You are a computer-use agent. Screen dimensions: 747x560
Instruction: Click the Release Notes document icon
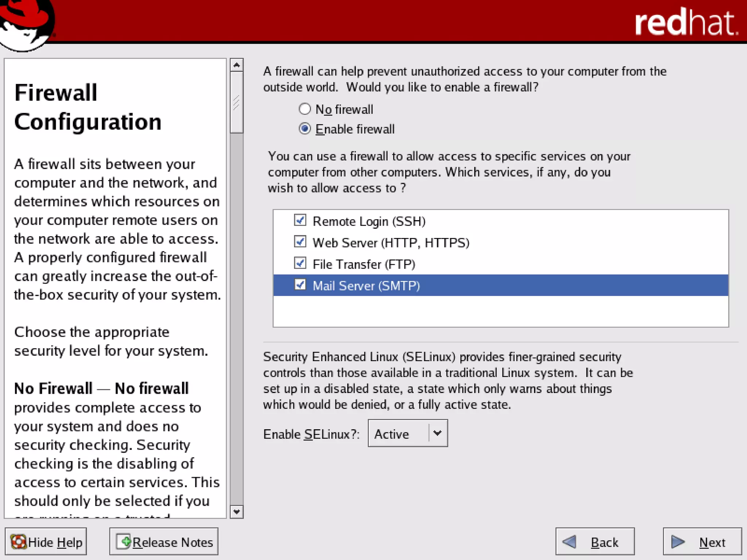point(124,541)
